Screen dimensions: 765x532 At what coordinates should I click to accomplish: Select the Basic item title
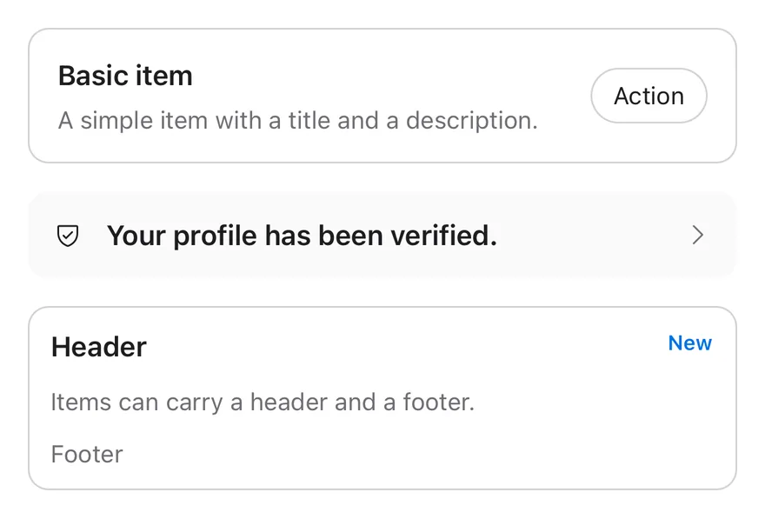[125, 76]
